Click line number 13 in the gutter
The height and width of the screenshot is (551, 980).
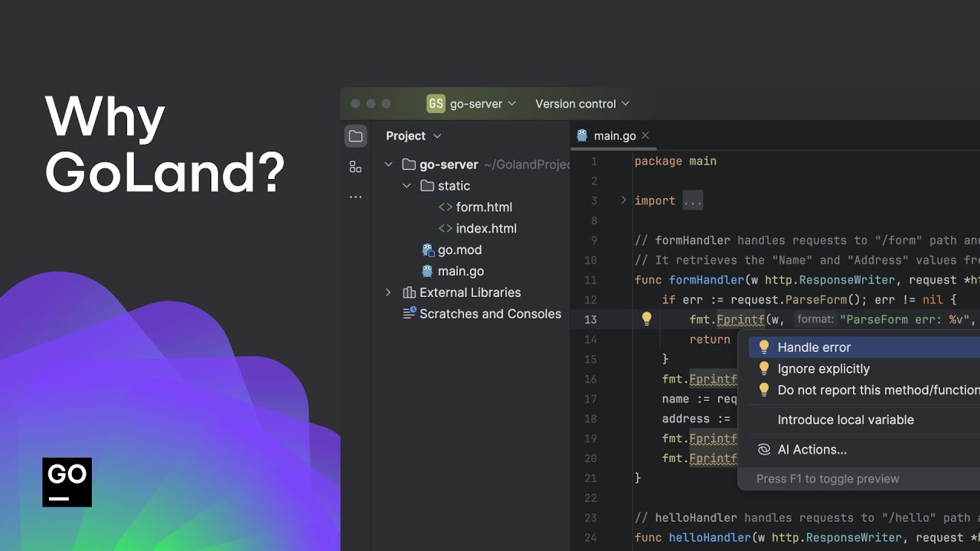click(590, 320)
